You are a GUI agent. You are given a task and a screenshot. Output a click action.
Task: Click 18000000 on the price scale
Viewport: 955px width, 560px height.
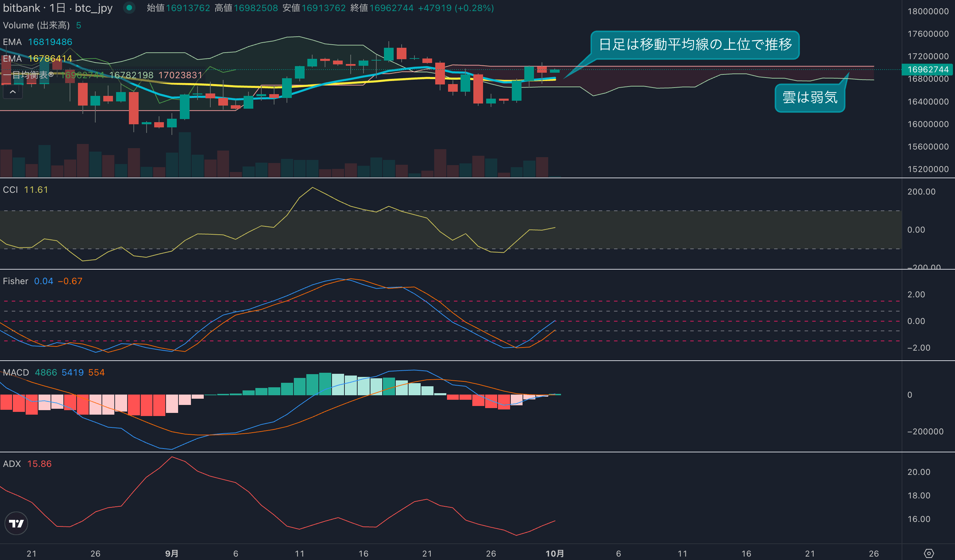pos(928,11)
